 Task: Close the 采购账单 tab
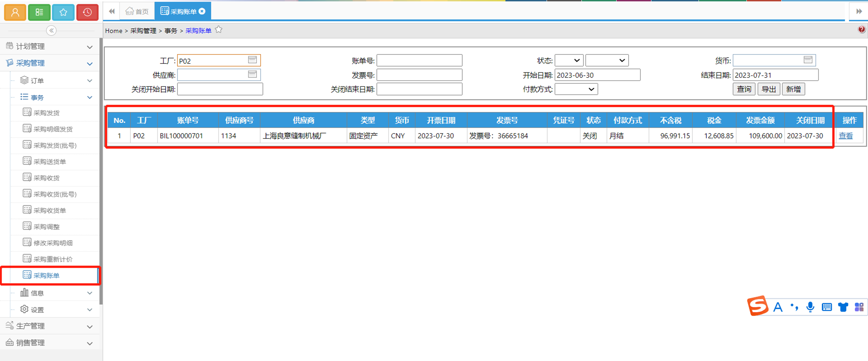202,11
